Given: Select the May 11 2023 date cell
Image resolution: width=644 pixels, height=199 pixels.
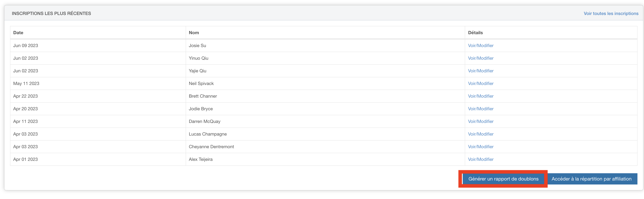Looking at the screenshot, I should pos(26,84).
